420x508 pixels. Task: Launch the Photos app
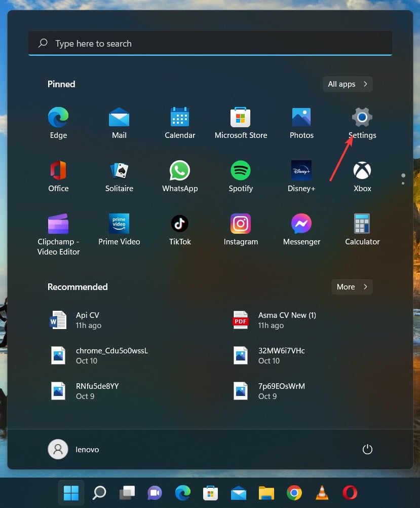pos(301,123)
